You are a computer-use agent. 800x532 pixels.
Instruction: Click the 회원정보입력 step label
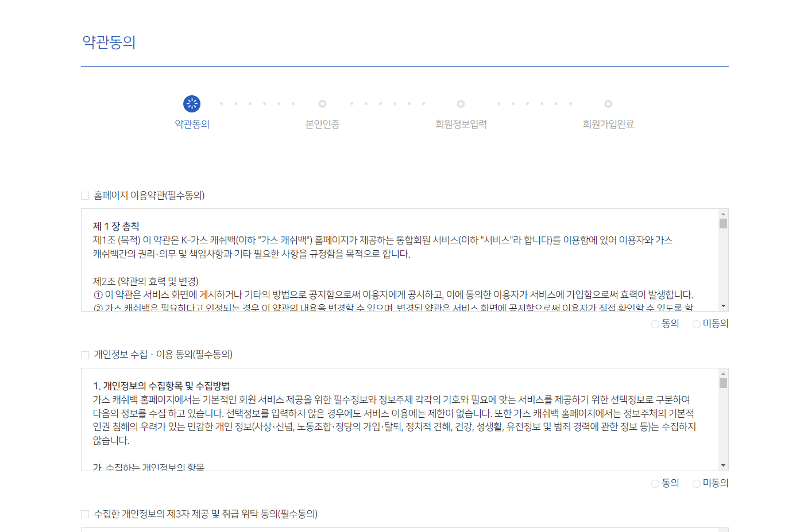coord(460,124)
